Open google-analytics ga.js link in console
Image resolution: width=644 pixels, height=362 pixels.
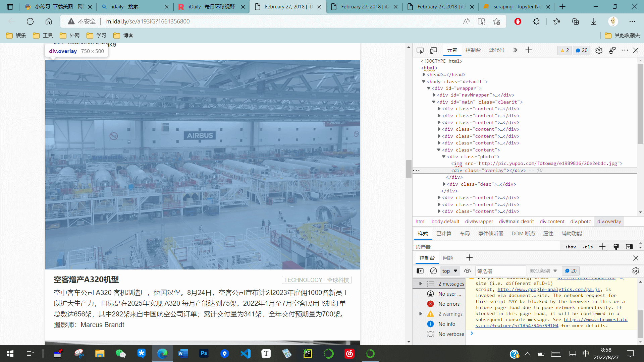(549, 289)
